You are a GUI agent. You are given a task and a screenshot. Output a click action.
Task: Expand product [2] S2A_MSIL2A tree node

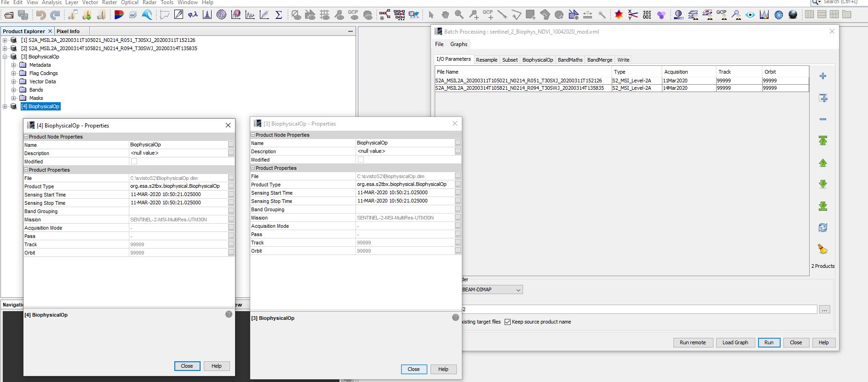click(x=5, y=48)
